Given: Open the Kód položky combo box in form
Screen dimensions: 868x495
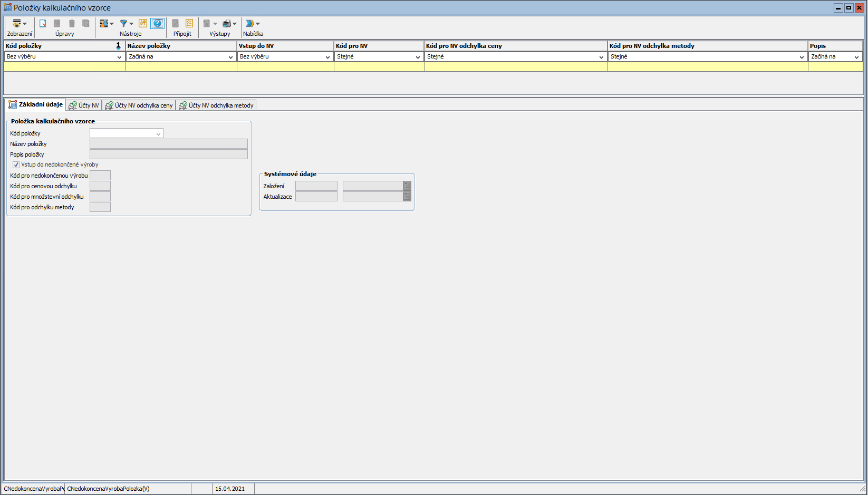Looking at the screenshot, I should click(x=158, y=134).
